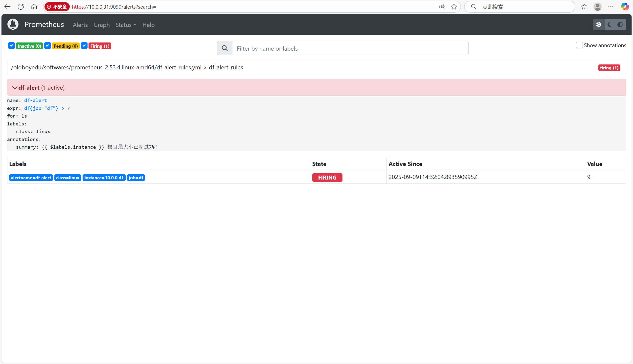Open the Help navigation item
633x364 pixels.
pyautogui.click(x=148, y=25)
